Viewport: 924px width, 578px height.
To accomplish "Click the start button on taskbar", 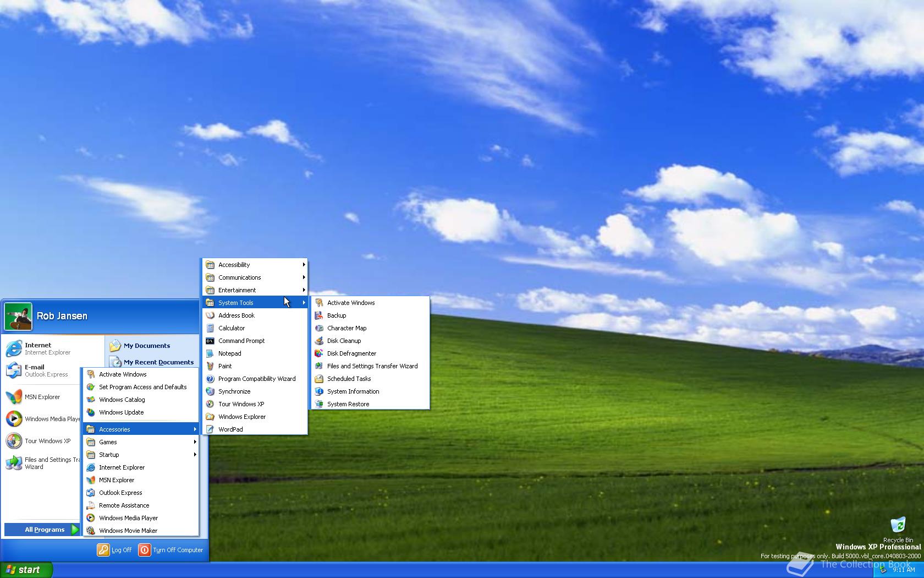I will click(x=27, y=569).
